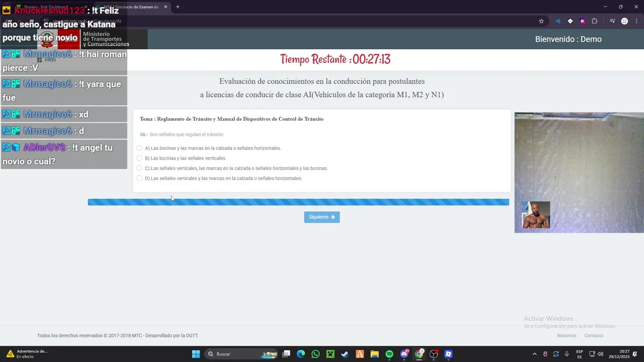Show hidden system tray icons
Screen dimensions: 644x362
coord(534,354)
